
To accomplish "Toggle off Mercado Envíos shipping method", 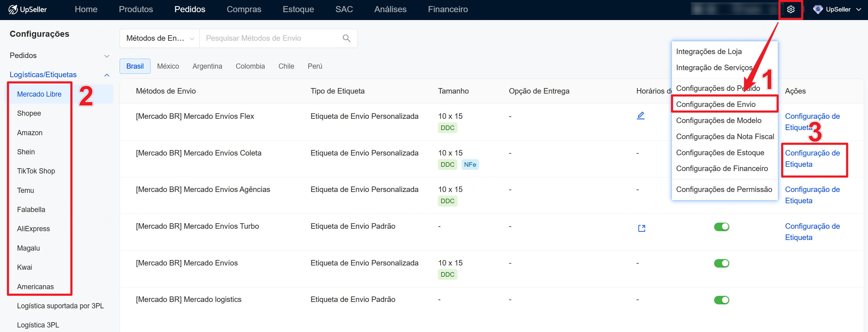I will (721, 263).
